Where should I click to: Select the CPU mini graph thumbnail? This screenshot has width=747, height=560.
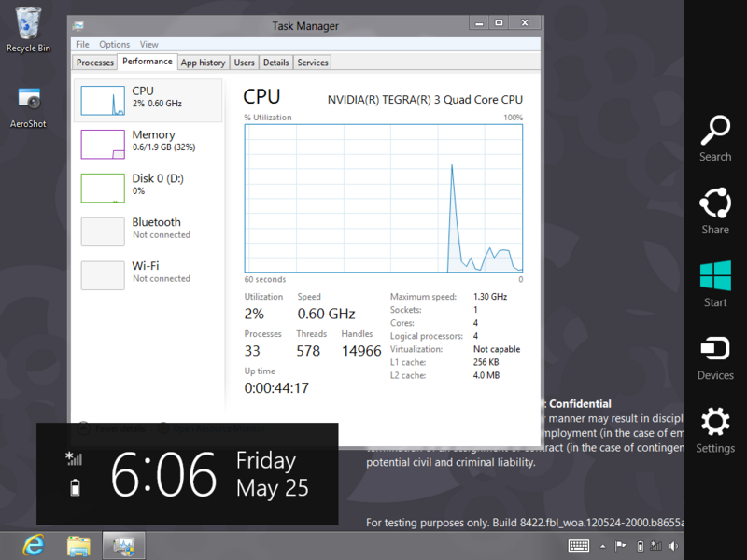click(103, 101)
